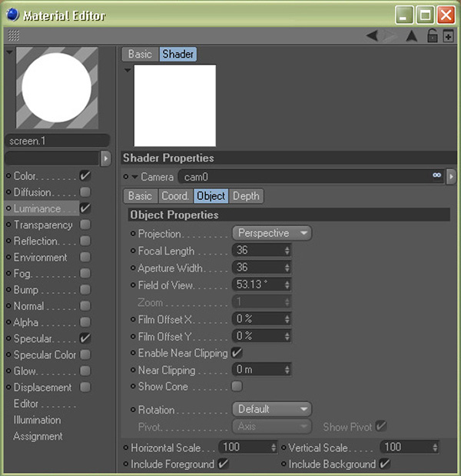
Task: Click the grip dots icon in toolbar
Action: click(13, 35)
